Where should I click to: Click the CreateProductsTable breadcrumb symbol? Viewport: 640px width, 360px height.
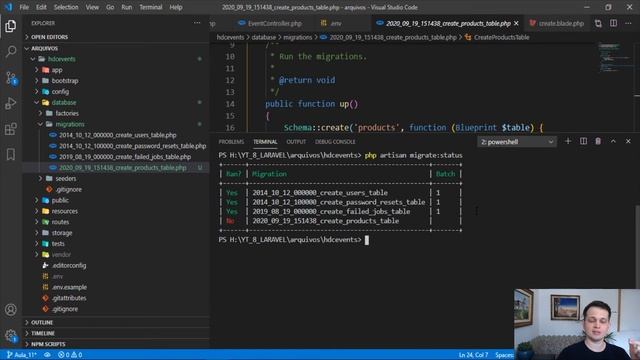502,37
